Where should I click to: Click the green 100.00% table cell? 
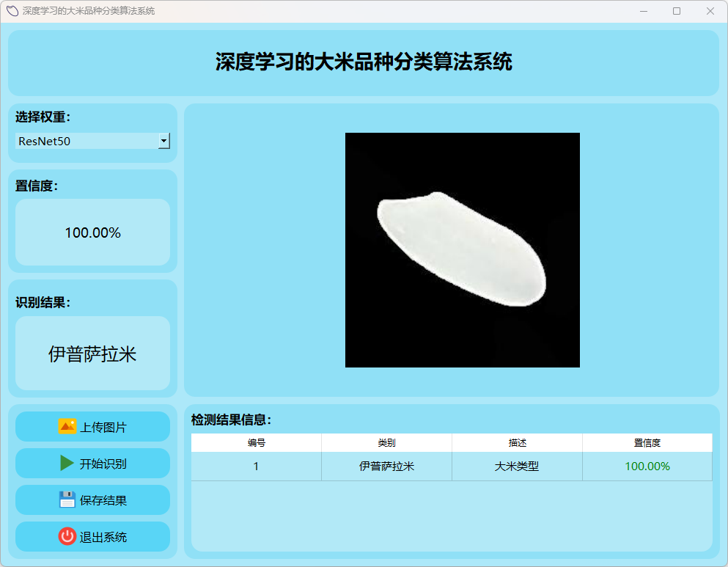pos(647,467)
